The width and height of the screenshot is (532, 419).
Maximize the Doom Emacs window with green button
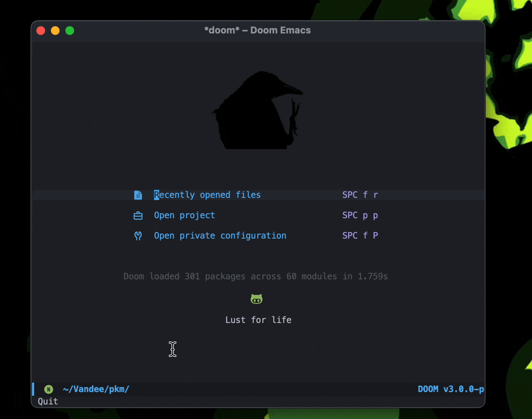pos(70,31)
